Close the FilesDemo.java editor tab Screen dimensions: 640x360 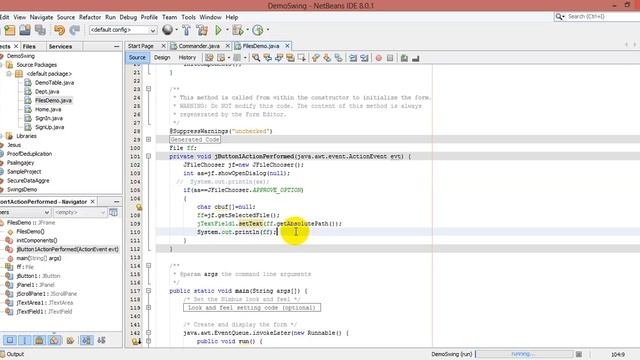pos(287,46)
